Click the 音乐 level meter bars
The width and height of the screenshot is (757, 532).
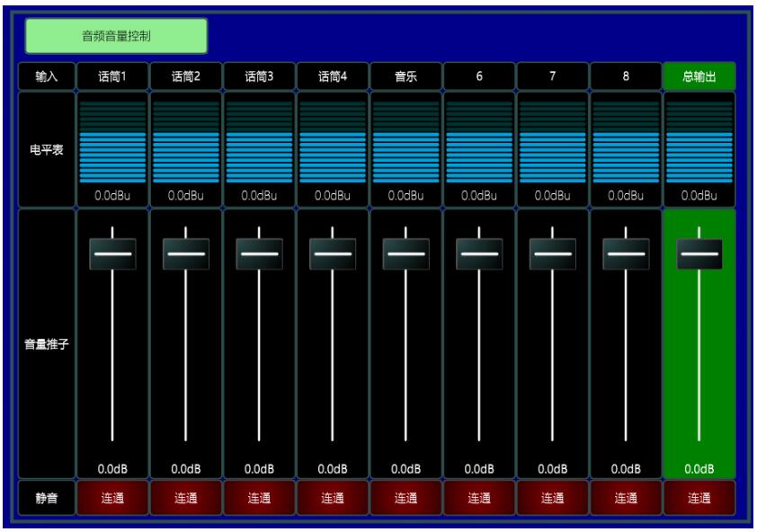406,142
